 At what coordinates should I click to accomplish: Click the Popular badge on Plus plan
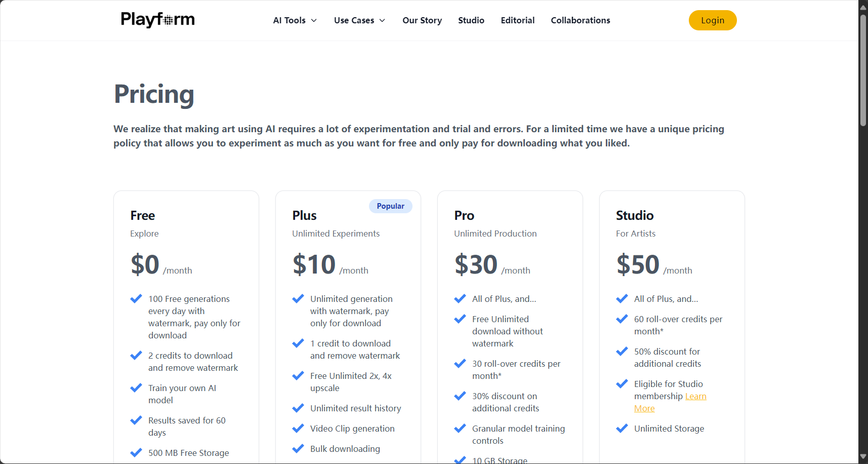pos(391,206)
